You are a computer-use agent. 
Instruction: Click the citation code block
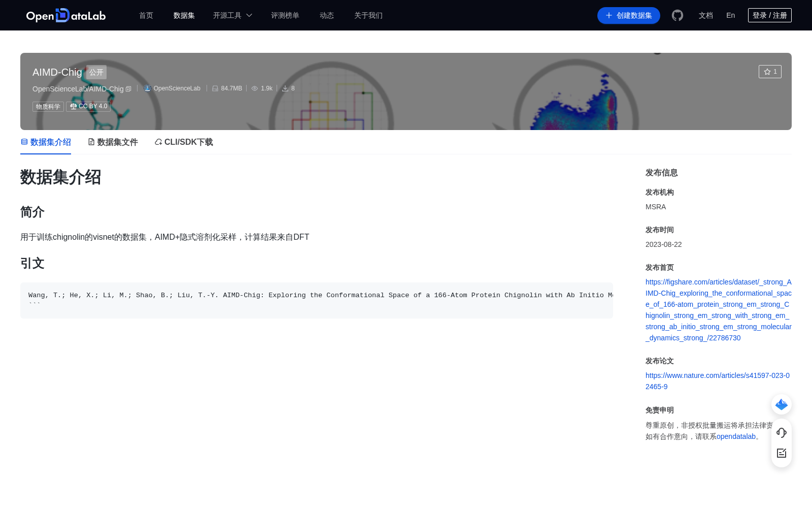point(317,300)
